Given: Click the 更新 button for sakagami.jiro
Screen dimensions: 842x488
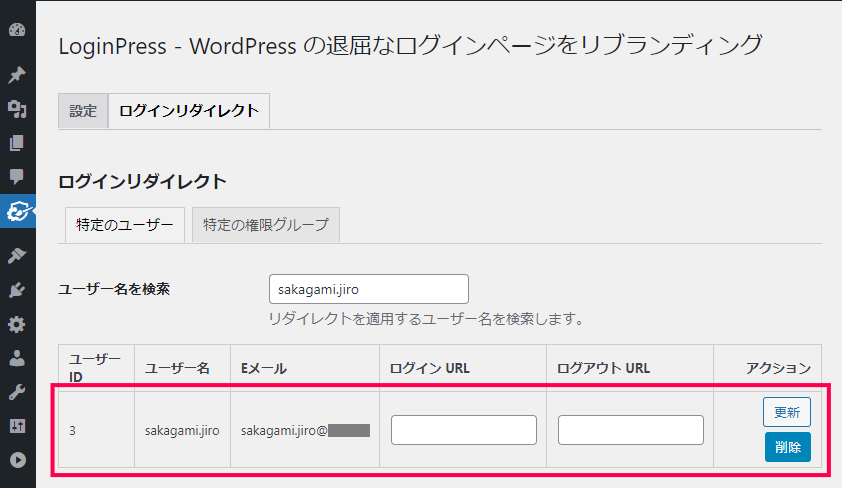Looking at the screenshot, I should [x=787, y=412].
